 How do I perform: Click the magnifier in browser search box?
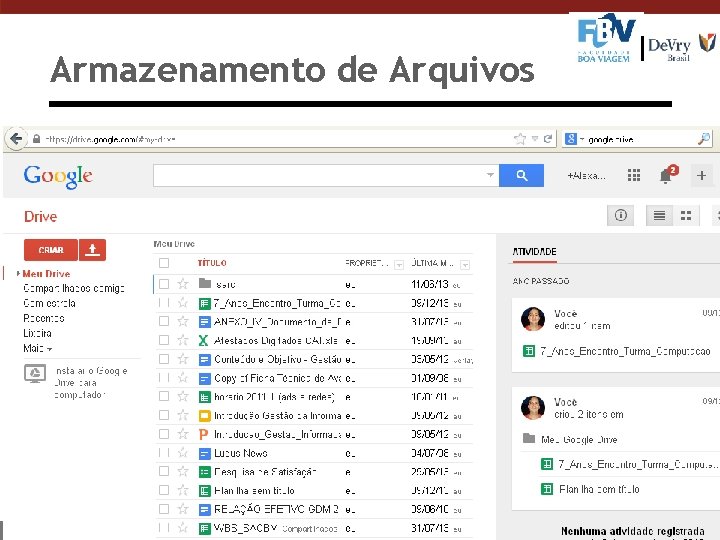pos(703,139)
